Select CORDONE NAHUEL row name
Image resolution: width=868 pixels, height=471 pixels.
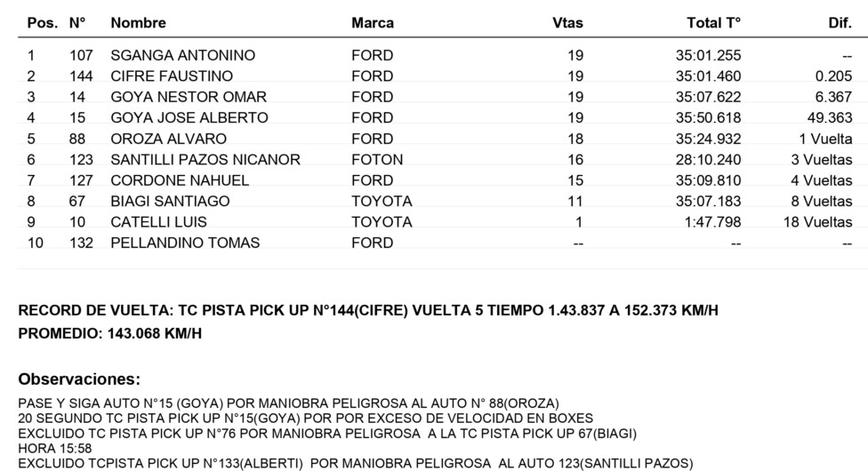click(x=180, y=180)
